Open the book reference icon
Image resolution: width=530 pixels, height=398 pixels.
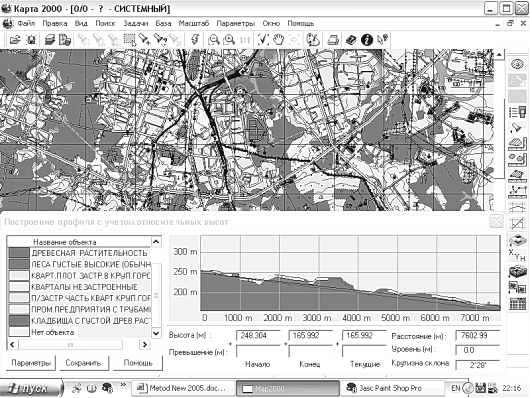351,40
